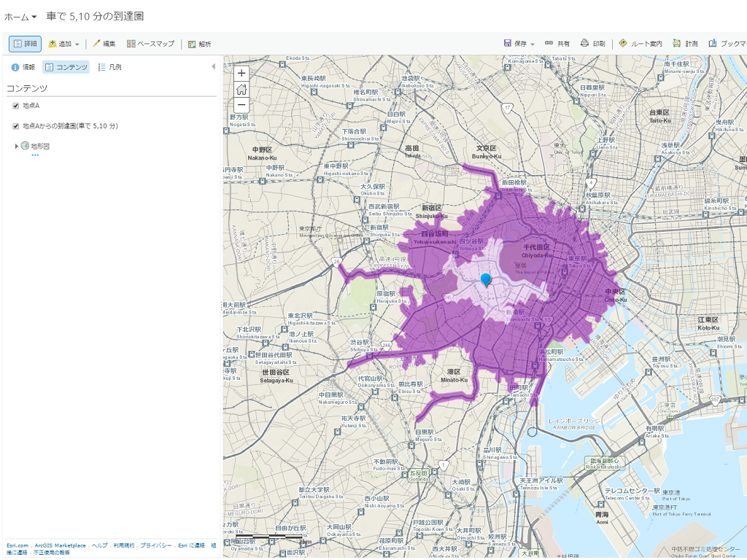747x560 pixels.
Task: Open the ArcGIS Marketplace link
Action: (x=60, y=545)
